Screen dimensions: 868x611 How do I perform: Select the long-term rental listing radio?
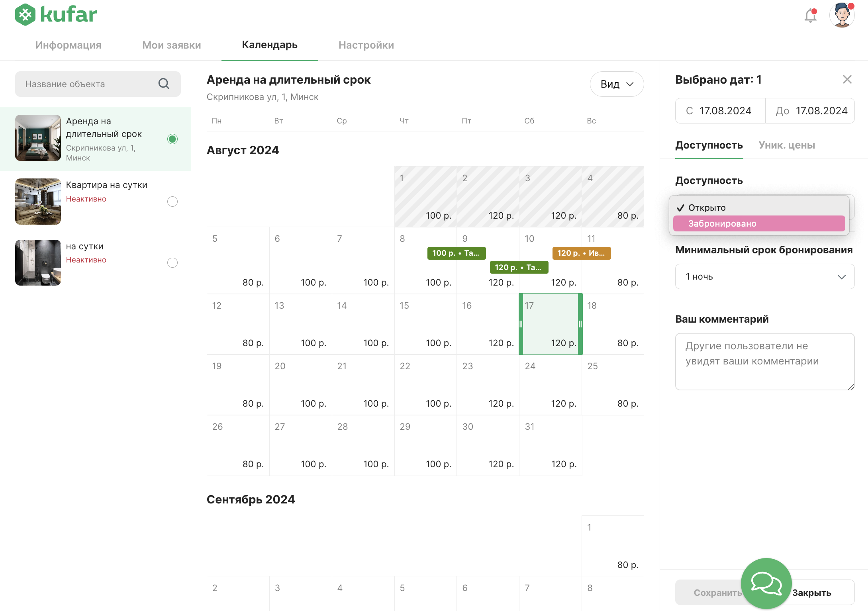[x=172, y=139]
